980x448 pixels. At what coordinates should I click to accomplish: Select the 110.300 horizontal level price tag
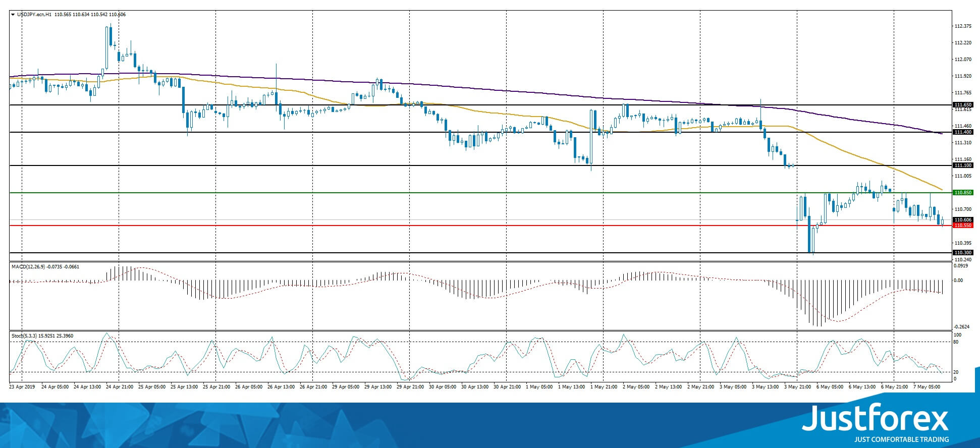coord(963,253)
